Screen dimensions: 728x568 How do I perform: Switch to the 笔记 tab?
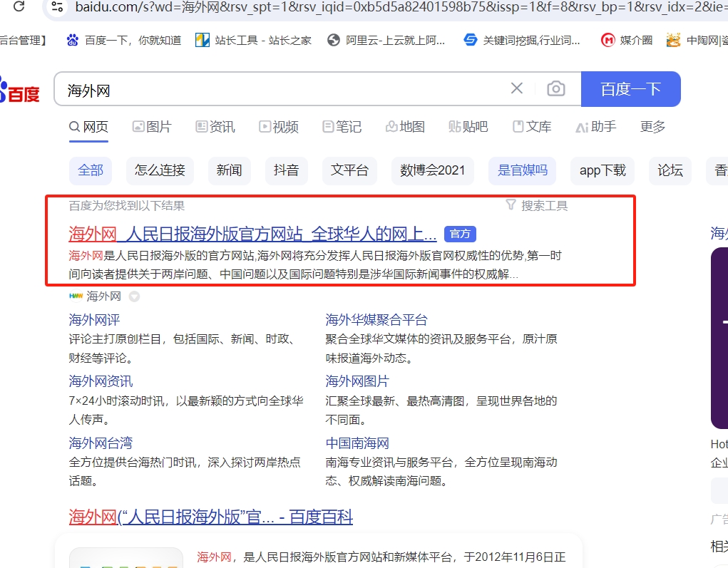(x=342, y=127)
